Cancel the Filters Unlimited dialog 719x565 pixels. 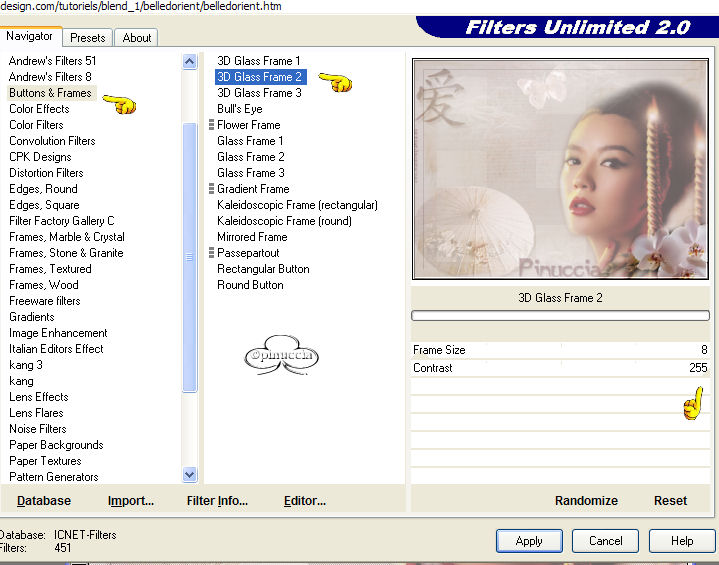(x=605, y=541)
